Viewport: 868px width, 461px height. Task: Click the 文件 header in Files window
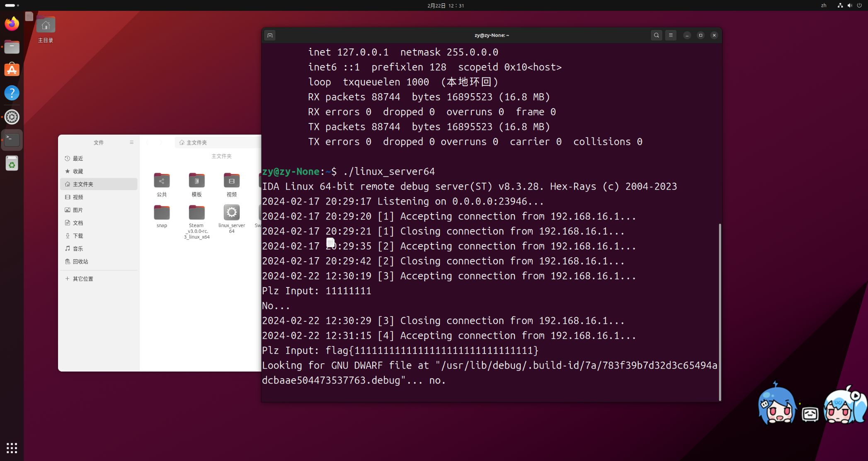click(x=99, y=142)
